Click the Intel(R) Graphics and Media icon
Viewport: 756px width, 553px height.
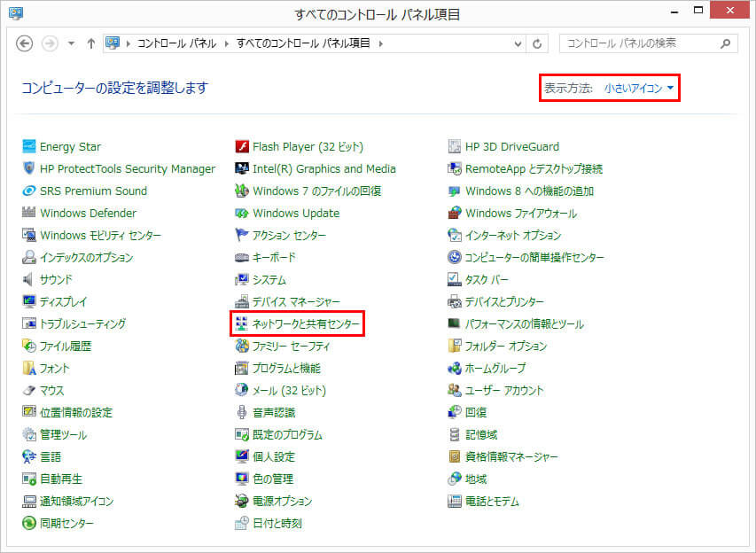click(242, 168)
